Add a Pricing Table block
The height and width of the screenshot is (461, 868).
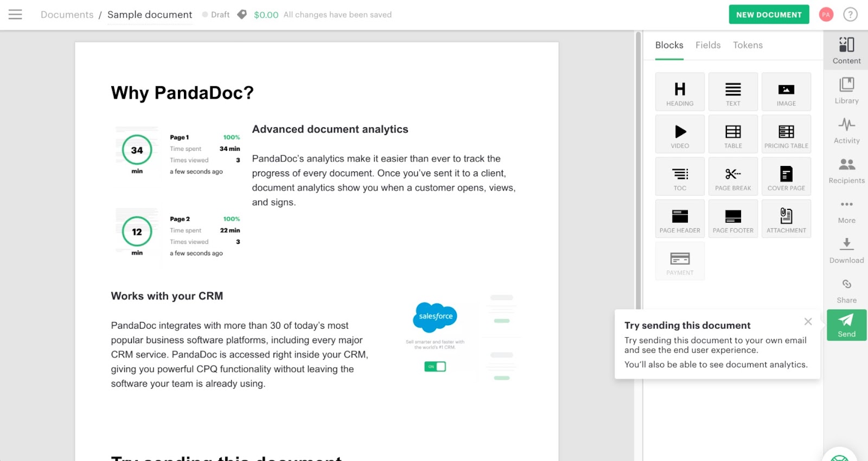786,134
